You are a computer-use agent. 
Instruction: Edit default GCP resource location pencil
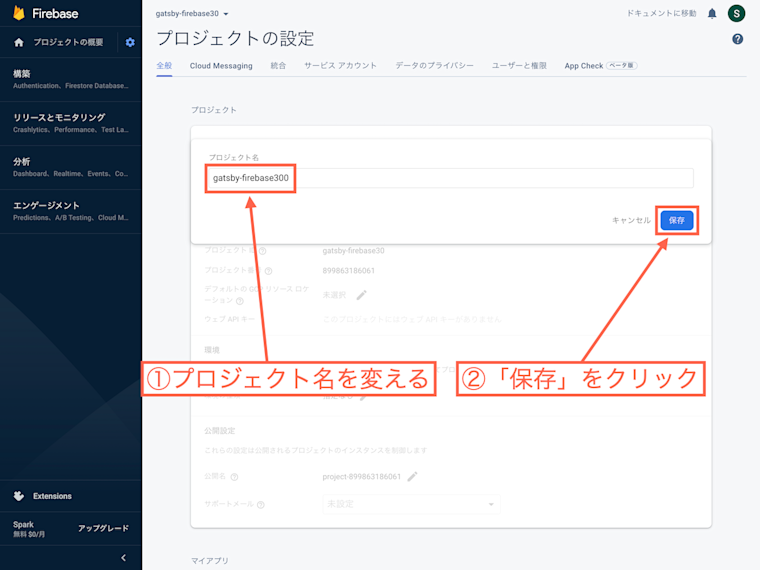(x=362, y=295)
